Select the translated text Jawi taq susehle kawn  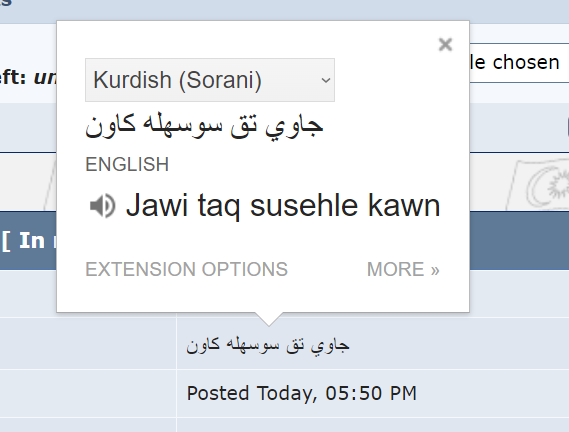tap(283, 206)
